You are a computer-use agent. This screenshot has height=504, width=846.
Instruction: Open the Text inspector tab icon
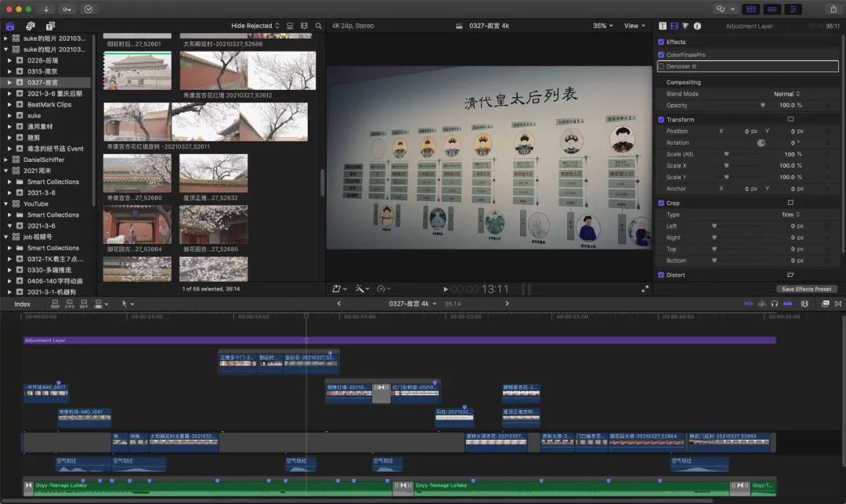click(663, 26)
